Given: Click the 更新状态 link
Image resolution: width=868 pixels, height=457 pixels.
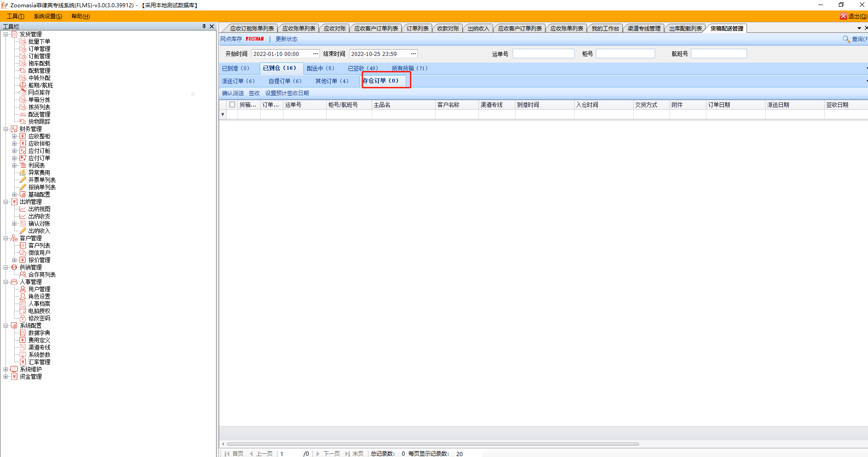Looking at the screenshot, I should tap(287, 39).
